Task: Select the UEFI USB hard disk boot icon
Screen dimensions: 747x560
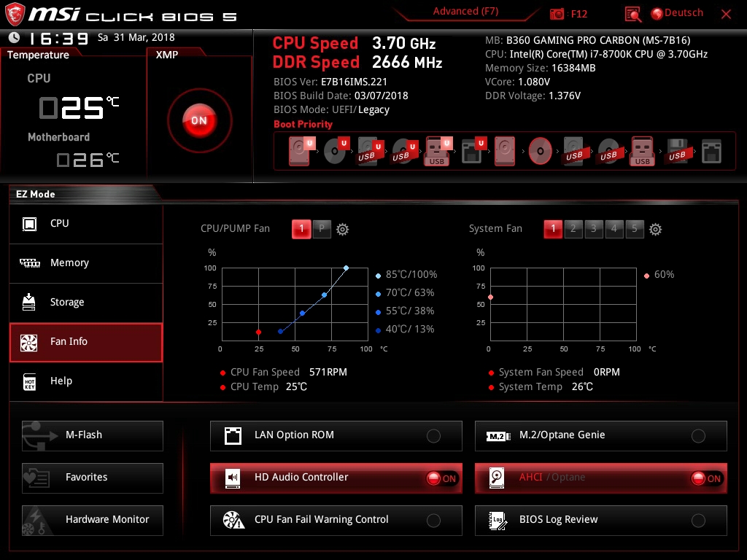Action: 371,151
